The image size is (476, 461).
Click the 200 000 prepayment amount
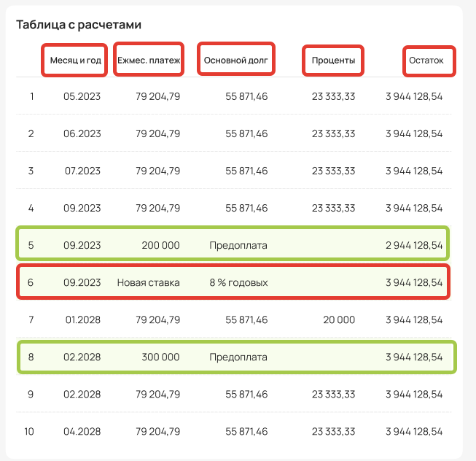pyautogui.click(x=161, y=245)
